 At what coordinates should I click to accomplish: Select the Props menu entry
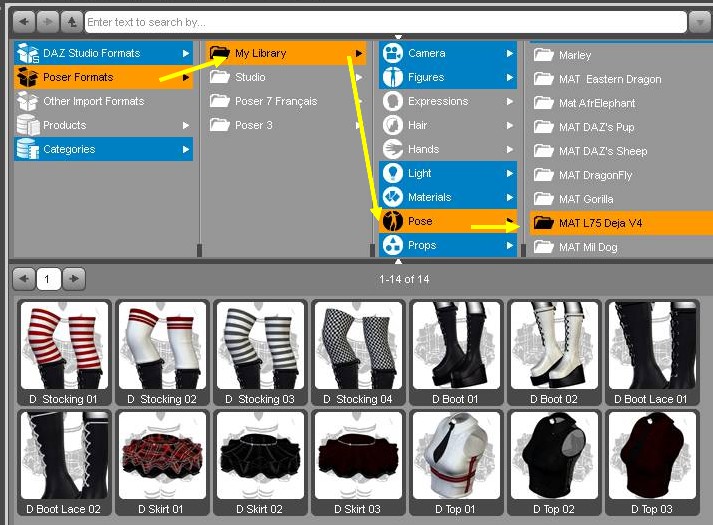click(x=448, y=245)
